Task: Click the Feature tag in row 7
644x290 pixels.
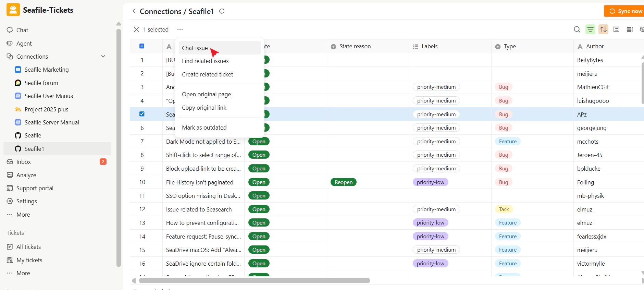Action: [x=508, y=142]
